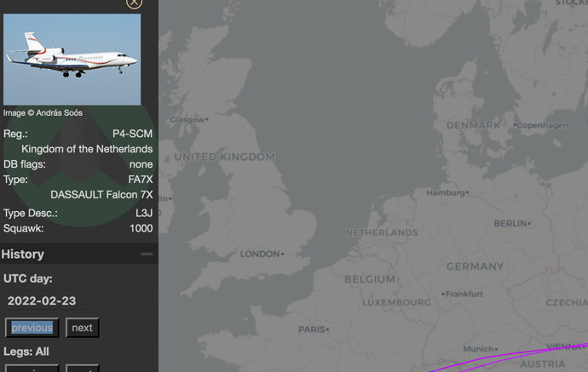This screenshot has width=588, height=372.
Task: Close the aircraft info panel
Action: point(134,3)
